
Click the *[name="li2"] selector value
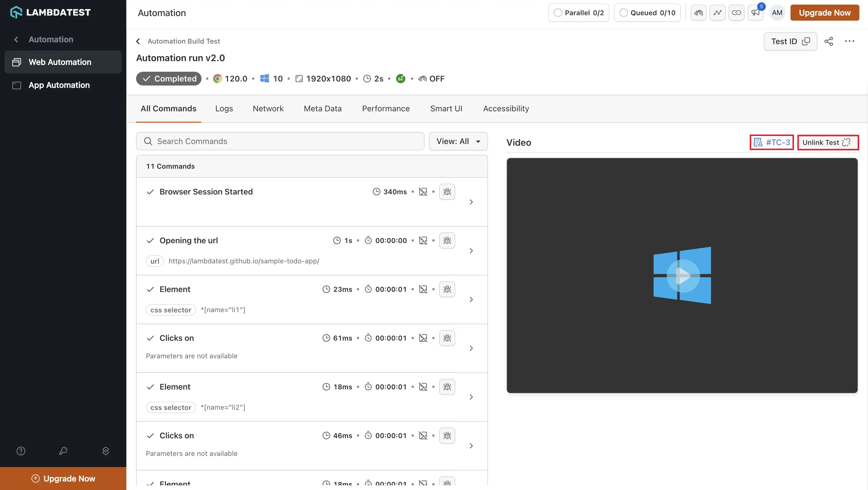(x=223, y=407)
